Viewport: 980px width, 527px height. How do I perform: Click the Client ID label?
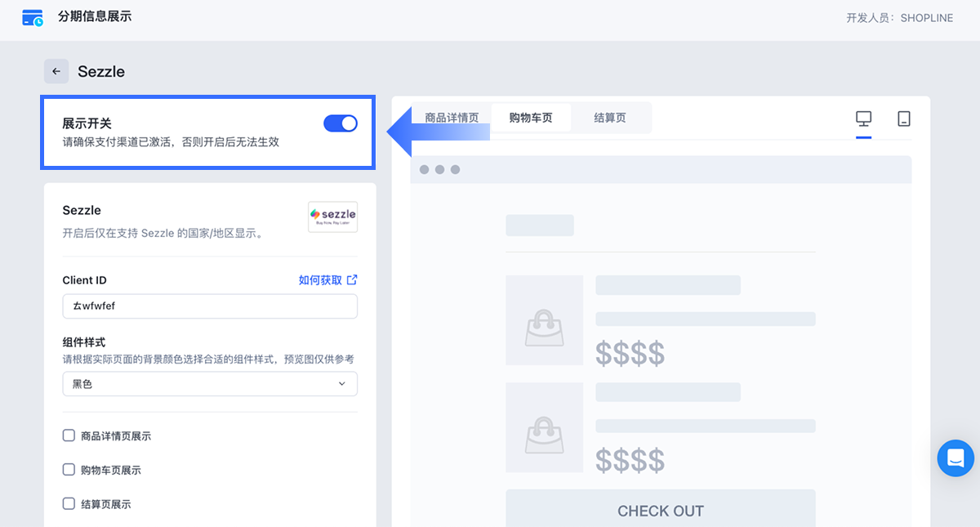pos(84,280)
